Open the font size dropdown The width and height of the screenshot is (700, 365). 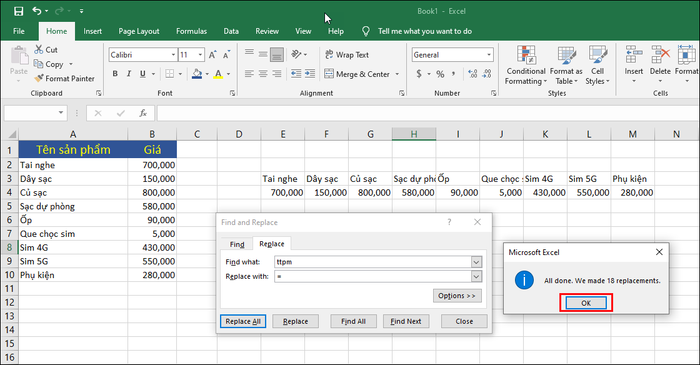coord(200,55)
